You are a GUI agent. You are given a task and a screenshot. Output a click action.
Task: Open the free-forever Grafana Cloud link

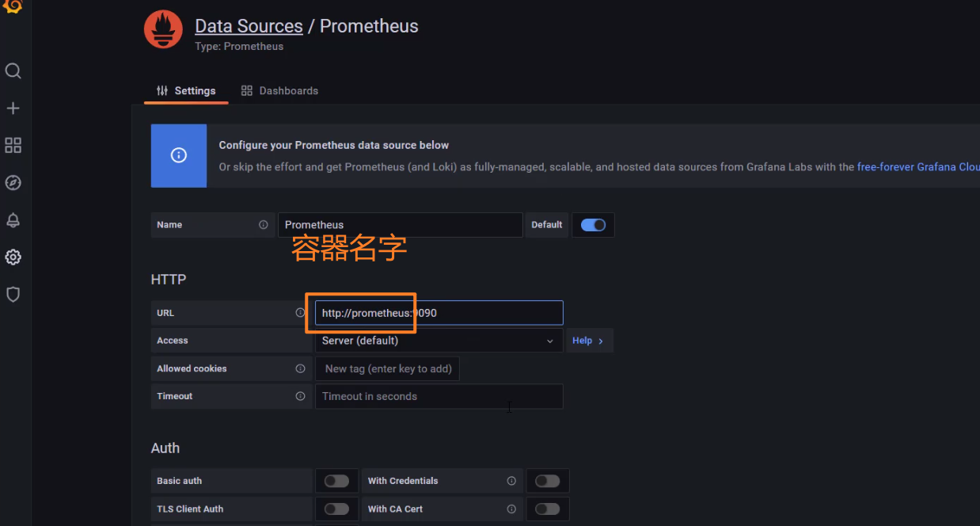(918, 167)
